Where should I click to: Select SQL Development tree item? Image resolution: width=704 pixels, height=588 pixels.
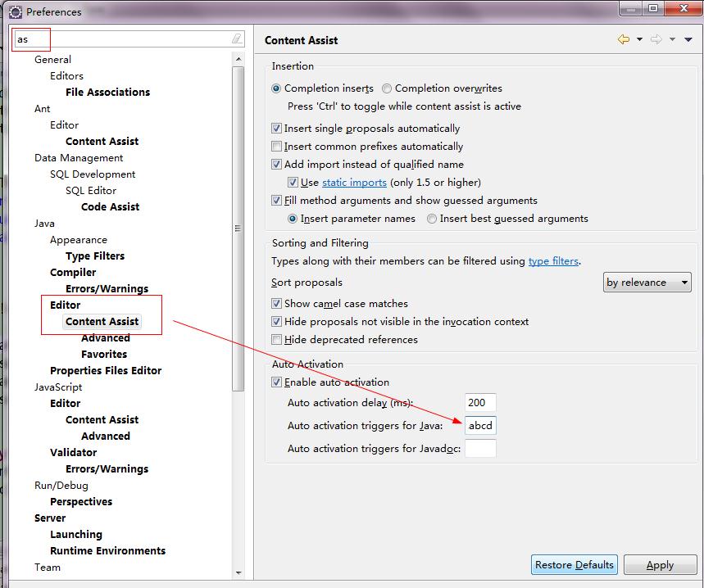(x=93, y=174)
